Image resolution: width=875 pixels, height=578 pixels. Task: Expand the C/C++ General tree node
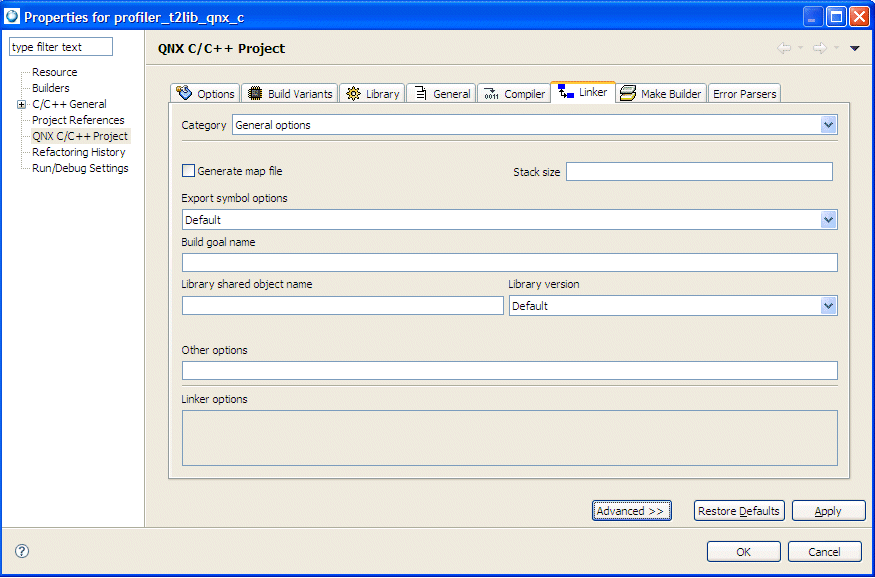21,104
